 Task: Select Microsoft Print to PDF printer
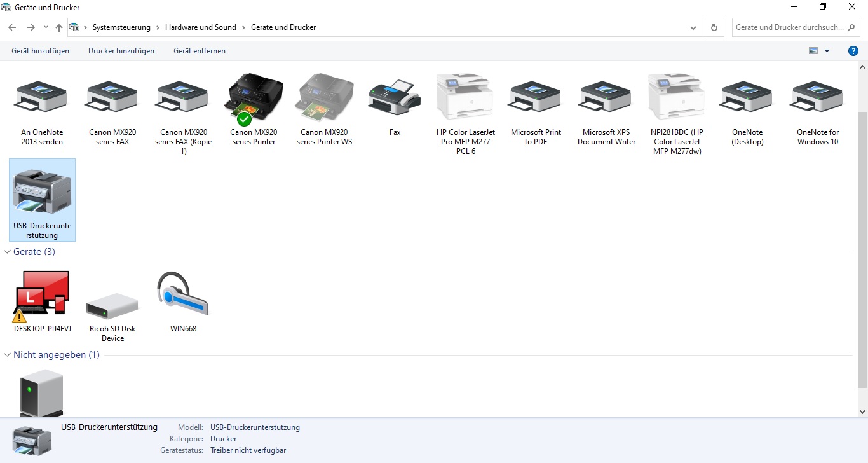[536, 109]
